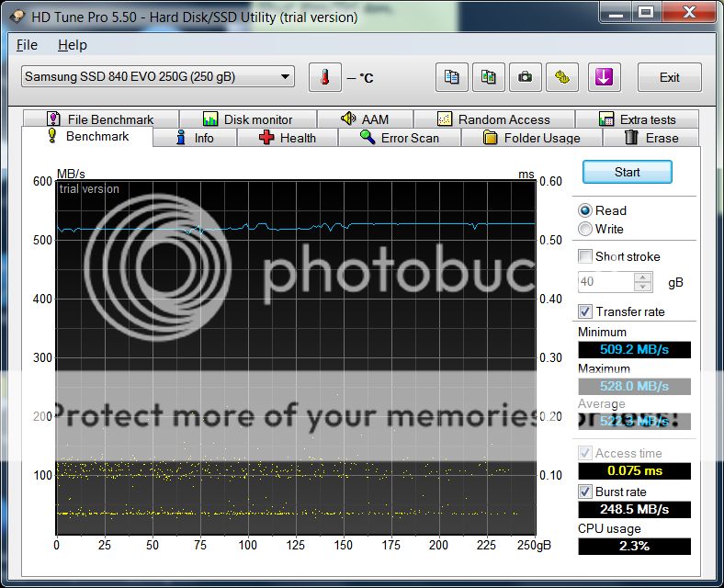Open the Info tab
The height and width of the screenshot is (588, 724).
point(195,138)
